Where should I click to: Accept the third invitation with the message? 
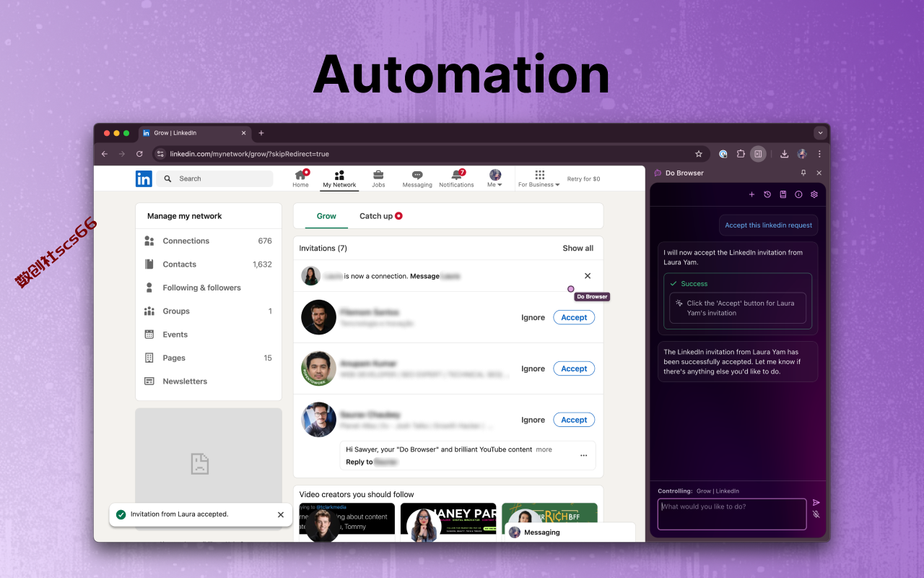(574, 420)
